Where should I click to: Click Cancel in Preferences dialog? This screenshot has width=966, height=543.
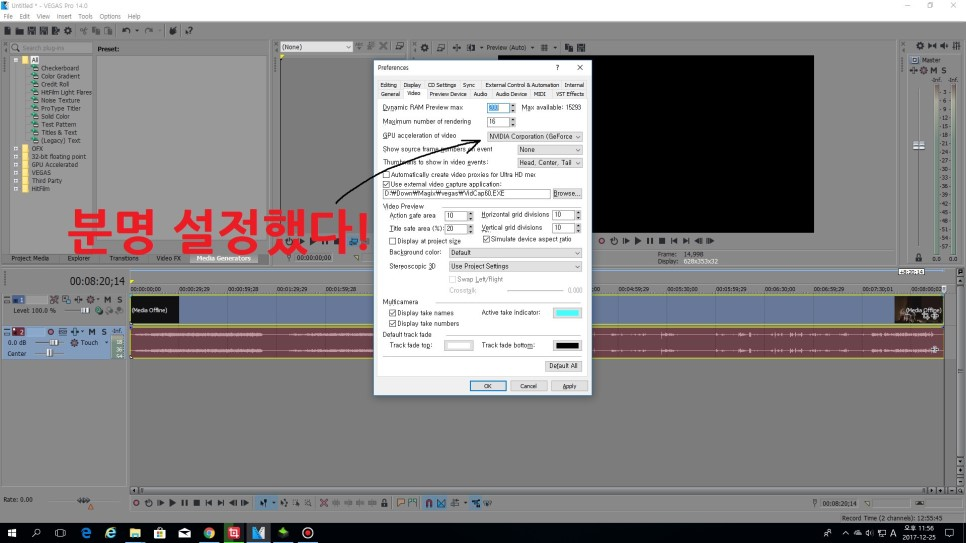click(529, 386)
